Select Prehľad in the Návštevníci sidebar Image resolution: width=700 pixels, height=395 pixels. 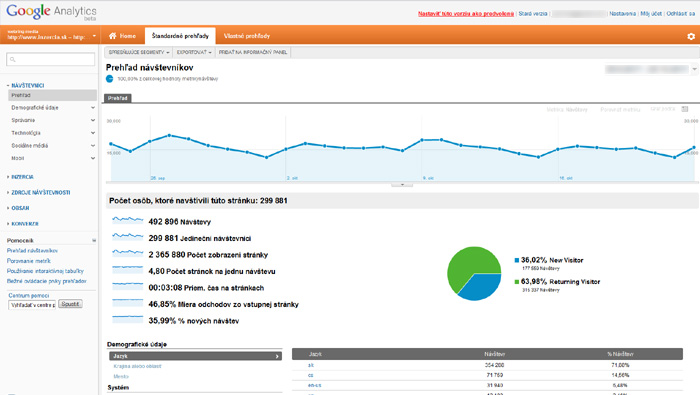click(52, 95)
